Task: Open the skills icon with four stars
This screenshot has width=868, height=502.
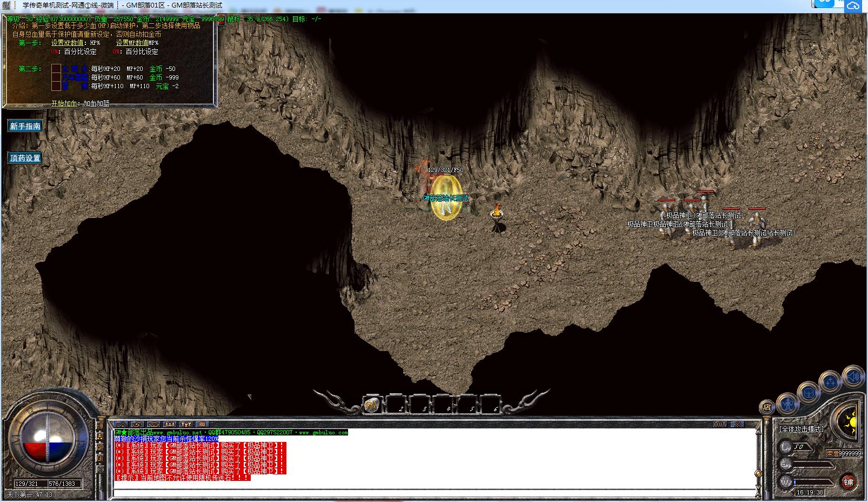Action: click(x=830, y=382)
